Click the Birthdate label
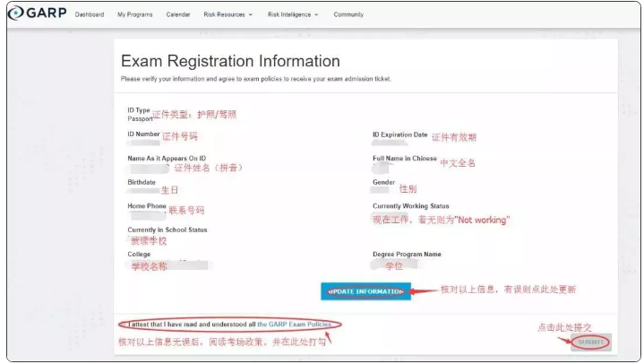Viewport: 644px width, 364px height. click(x=142, y=182)
